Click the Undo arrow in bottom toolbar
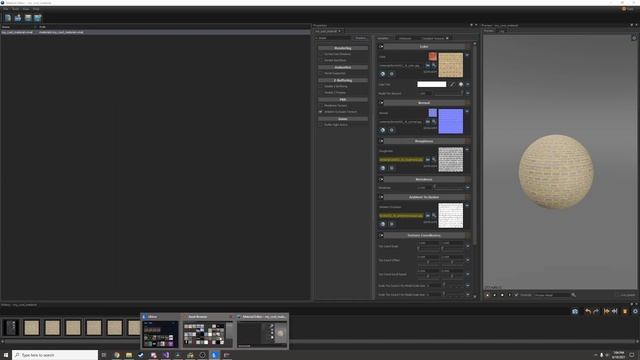Viewport: 640px width, 360px height. [588, 311]
